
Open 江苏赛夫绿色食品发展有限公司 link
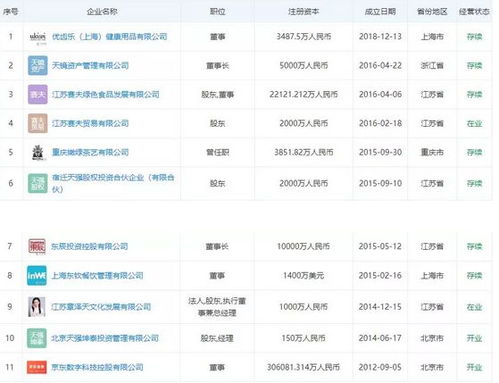(x=105, y=95)
